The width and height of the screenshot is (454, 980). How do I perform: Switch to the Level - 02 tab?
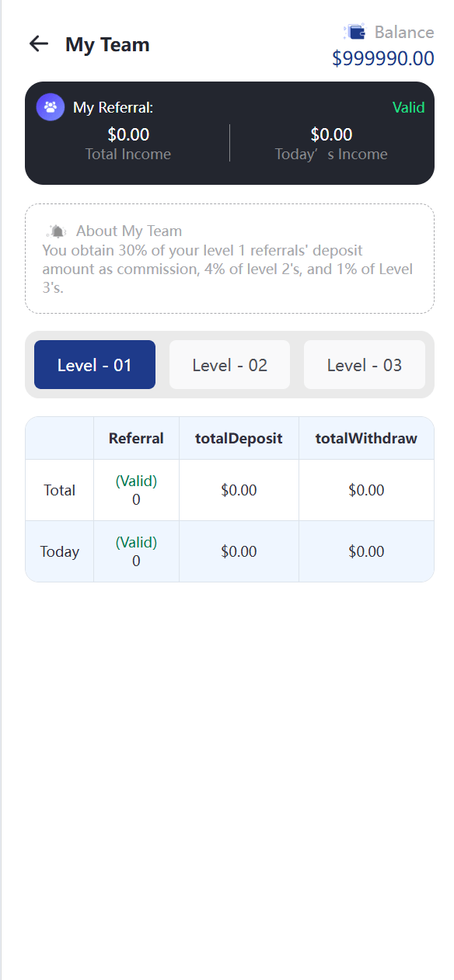tap(230, 365)
